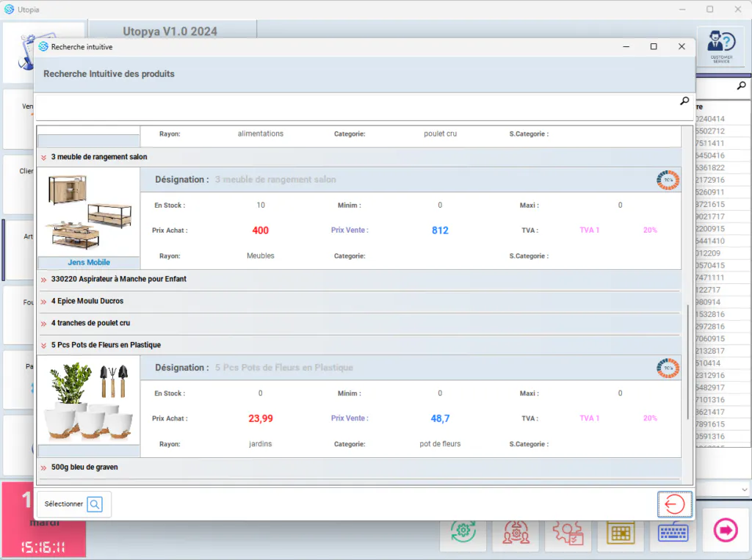Select the 2172916 entry in main window list
752x560 pixels.
pos(710,180)
